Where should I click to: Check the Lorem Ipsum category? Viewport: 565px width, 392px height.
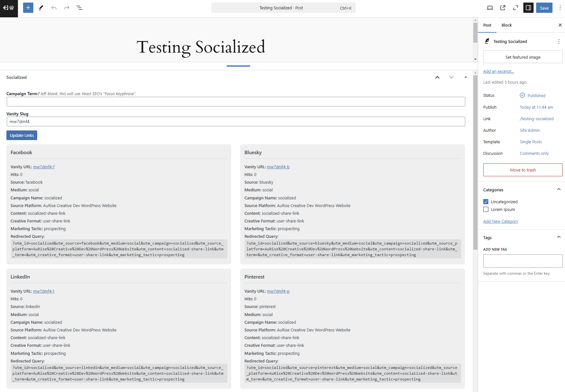click(x=486, y=209)
